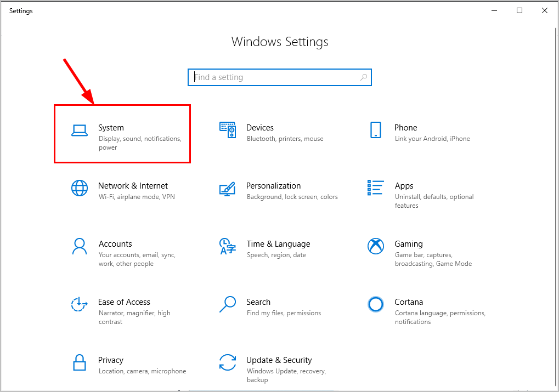Image resolution: width=559 pixels, height=392 pixels.
Task: Open the Ease of Access icon
Action: click(x=79, y=304)
